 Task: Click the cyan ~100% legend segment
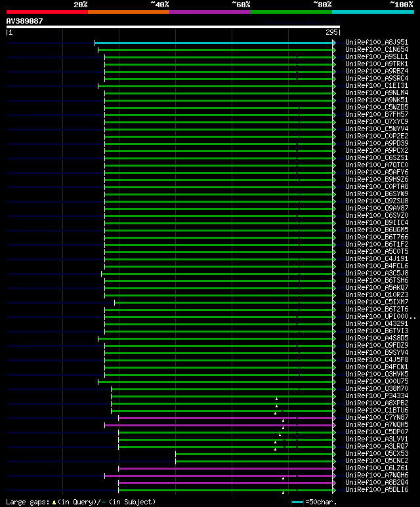(373, 12)
